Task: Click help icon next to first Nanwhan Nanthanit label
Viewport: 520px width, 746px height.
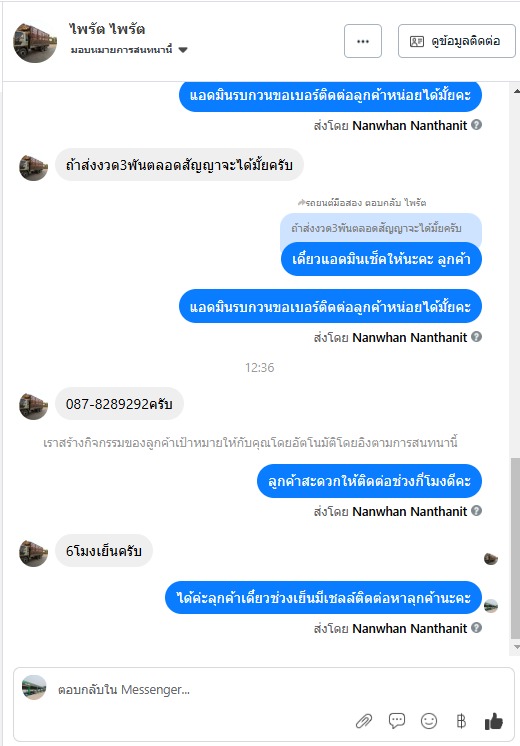Action: click(x=476, y=125)
